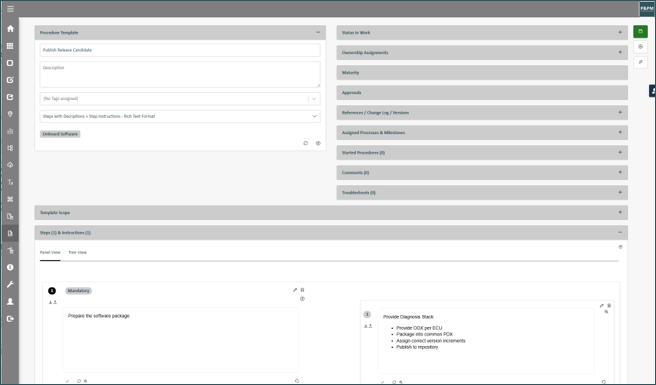The width and height of the screenshot is (656, 385).
Task: Click the green save button icon
Action: coord(640,31)
